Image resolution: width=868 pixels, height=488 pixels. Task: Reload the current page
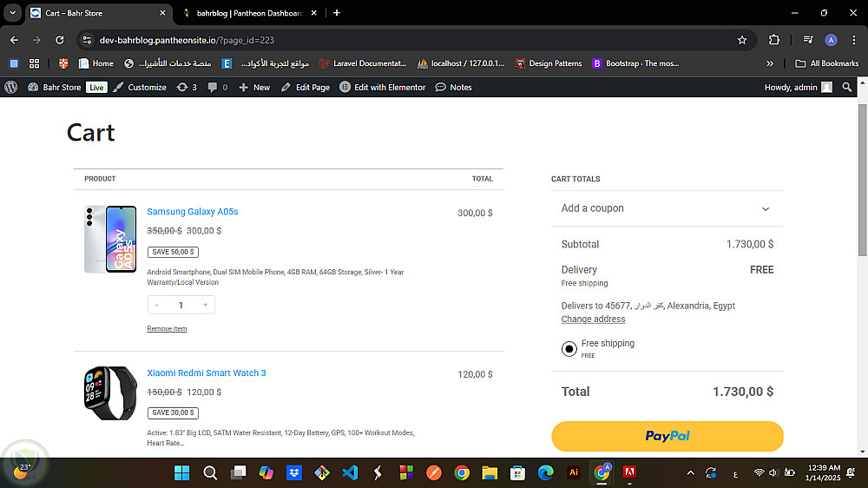(x=60, y=40)
